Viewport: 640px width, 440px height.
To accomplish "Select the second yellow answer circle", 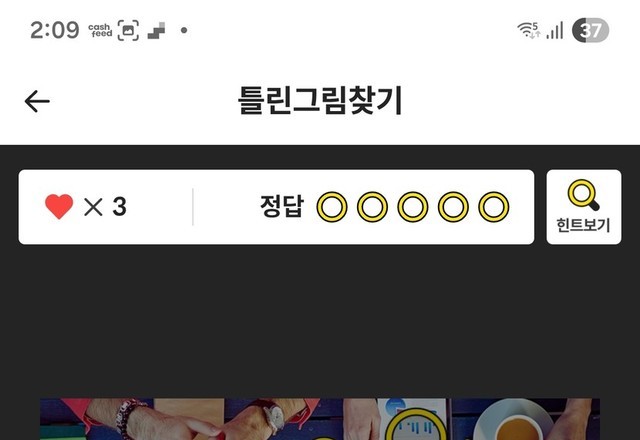I will tap(372, 207).
